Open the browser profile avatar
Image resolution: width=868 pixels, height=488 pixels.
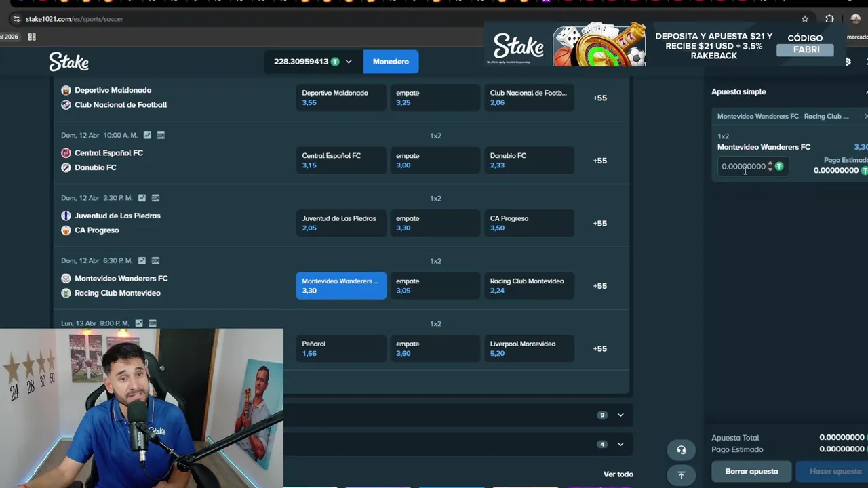coord(855,19)
